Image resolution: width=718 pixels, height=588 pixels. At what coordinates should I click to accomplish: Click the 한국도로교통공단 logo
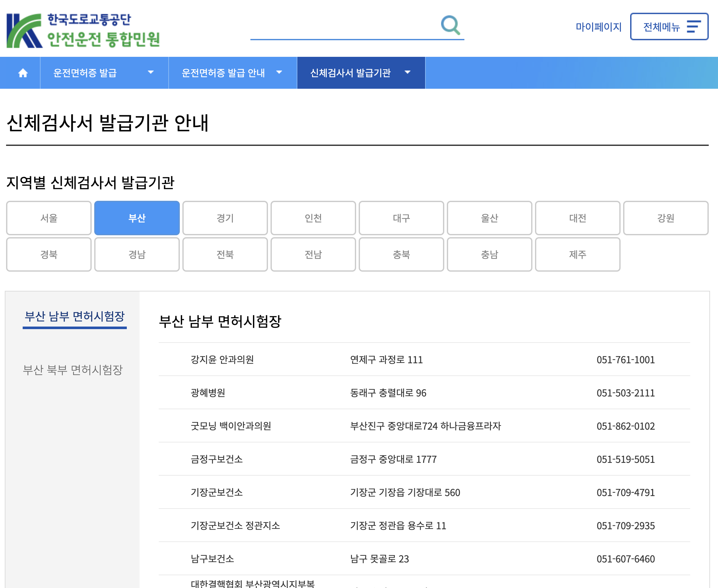pyautogui.click(x=83, y=30)
